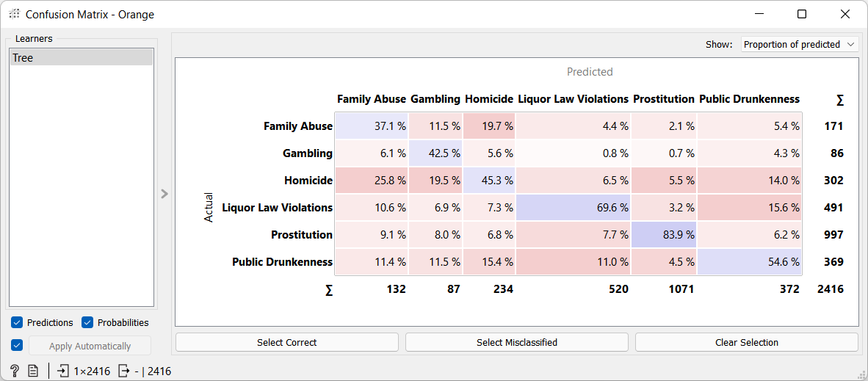
Task: Open the help question mark icon
Action: point(14,371)
